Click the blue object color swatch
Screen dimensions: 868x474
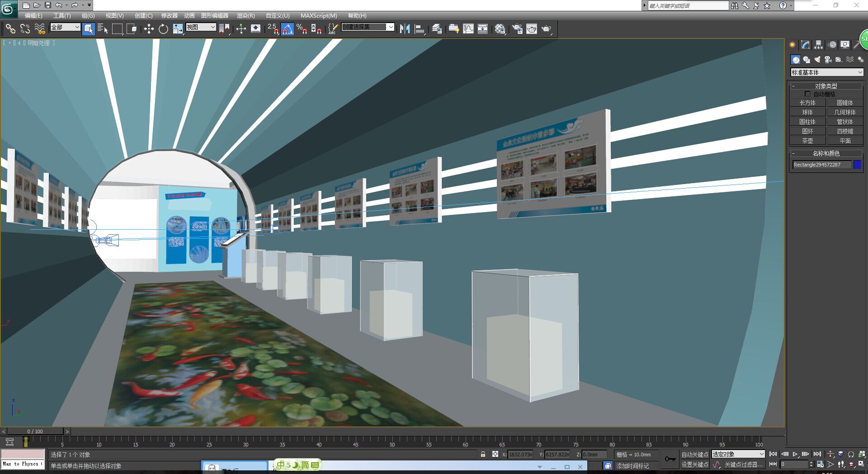pyautogui.click(x=857, y=165)
